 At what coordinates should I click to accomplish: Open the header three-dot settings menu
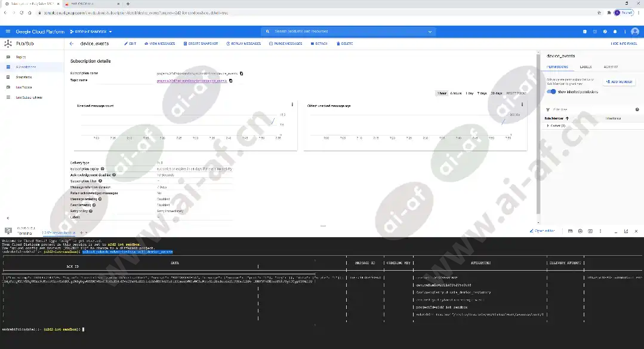(625, 32)
